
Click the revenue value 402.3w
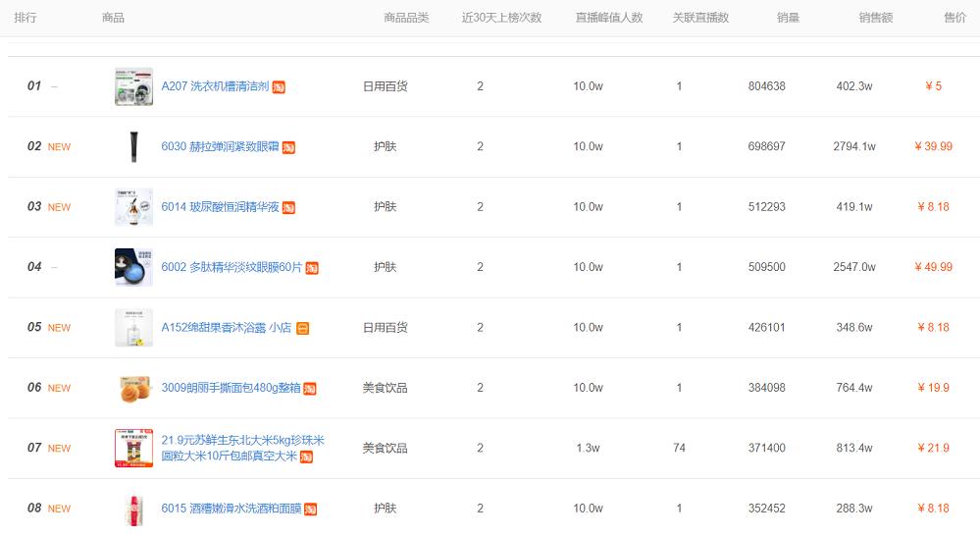tap(854, 86)
